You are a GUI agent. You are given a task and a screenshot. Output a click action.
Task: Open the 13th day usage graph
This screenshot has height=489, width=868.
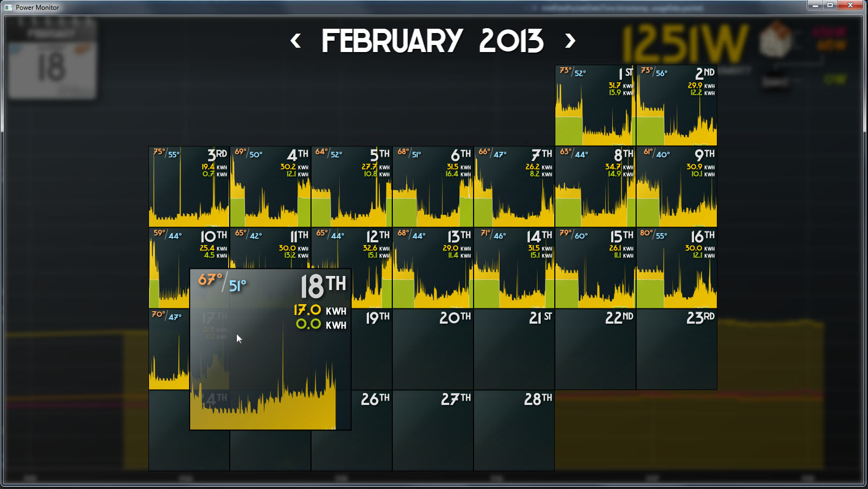[432, 268]
